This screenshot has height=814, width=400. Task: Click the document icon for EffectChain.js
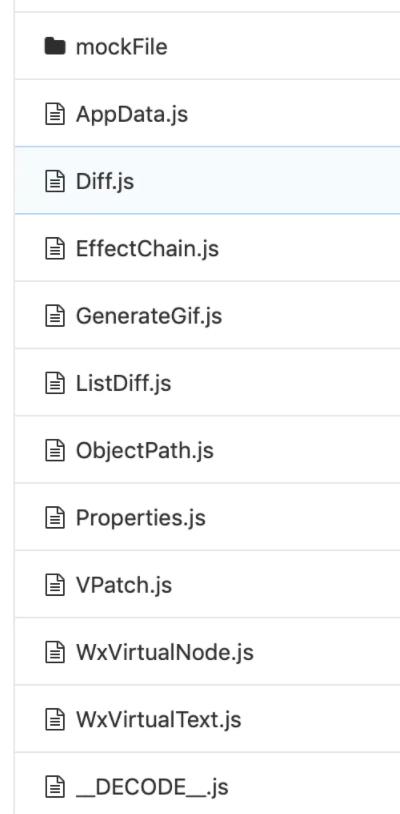[x=55, y=249]
